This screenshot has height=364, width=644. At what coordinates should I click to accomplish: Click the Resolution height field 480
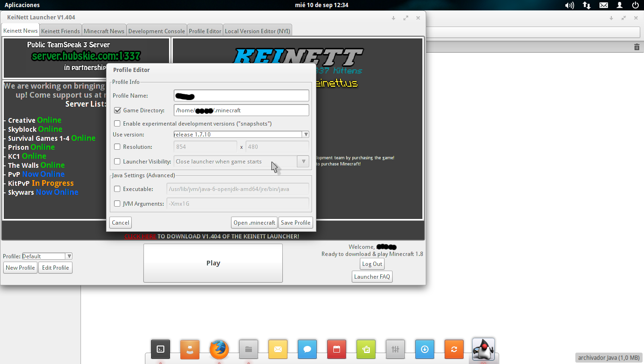(x=277, y=147)
